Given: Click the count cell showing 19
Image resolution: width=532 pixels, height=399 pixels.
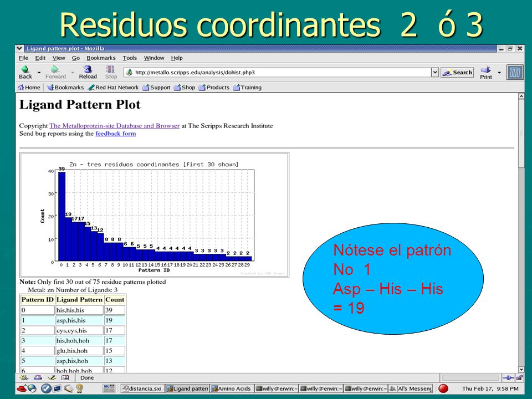Looking at the screenshot, I should click(x=115, y=320).
